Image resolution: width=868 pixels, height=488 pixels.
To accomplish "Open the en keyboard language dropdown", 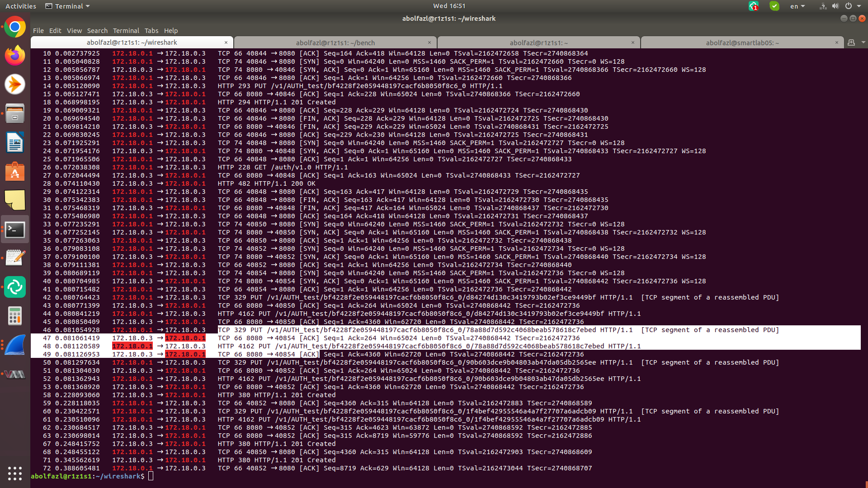I will (x=797, y=6).
